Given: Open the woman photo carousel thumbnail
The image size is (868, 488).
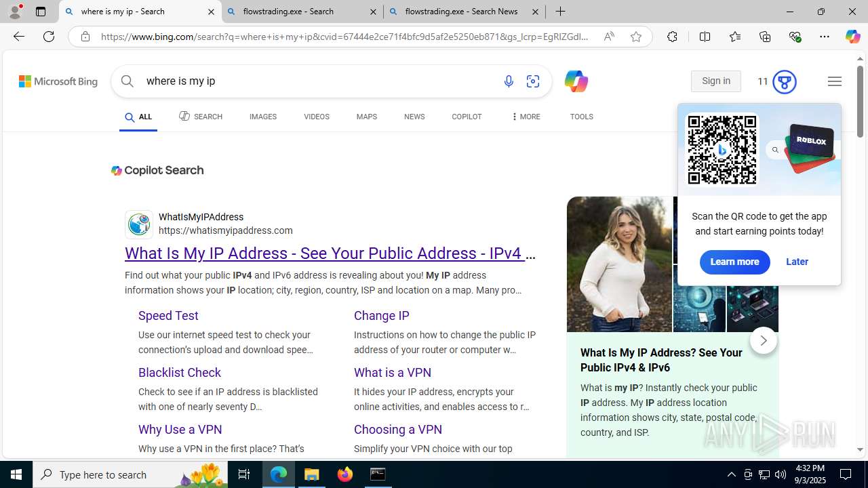Looking at the screenshot, I should (619, 264).
